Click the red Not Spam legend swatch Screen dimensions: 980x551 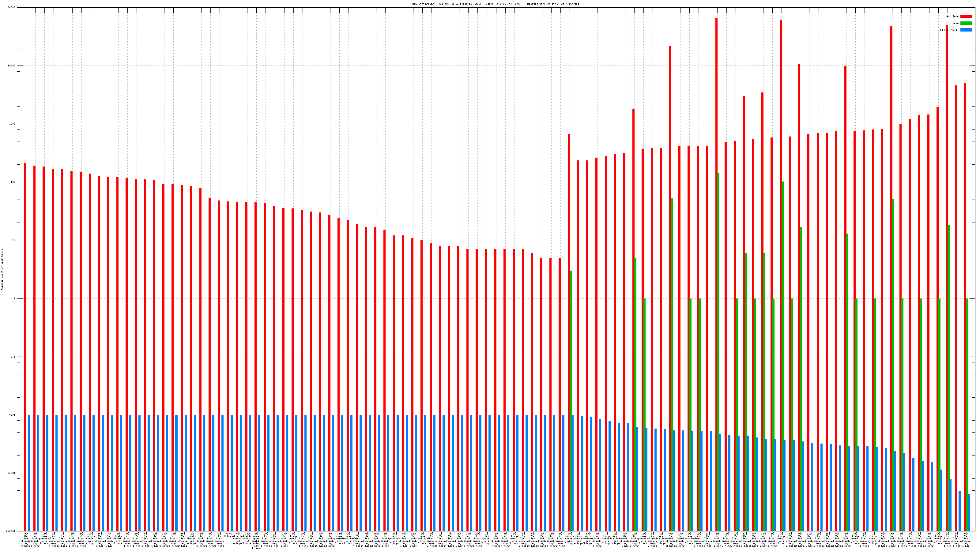pyautogui.click(x=966, y=16)
